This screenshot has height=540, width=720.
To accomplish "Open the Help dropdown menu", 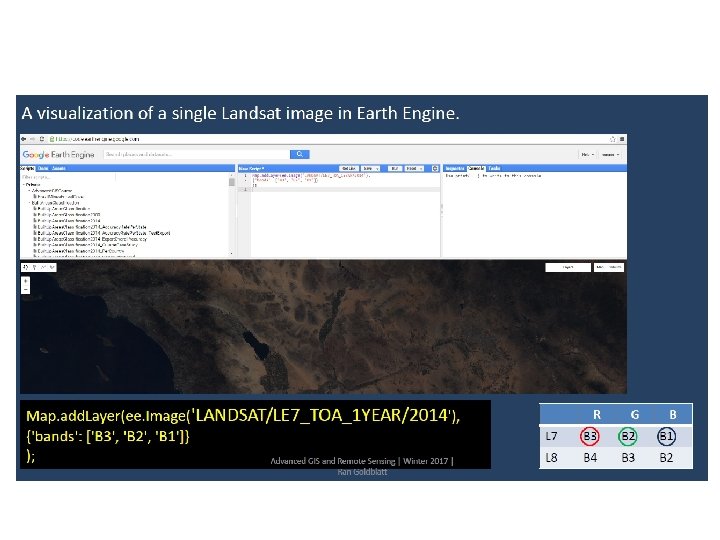I will [x=588, y=155].
